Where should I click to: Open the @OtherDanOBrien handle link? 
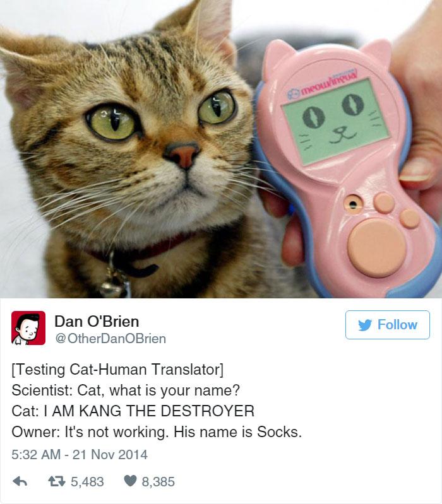click(110, 339)
